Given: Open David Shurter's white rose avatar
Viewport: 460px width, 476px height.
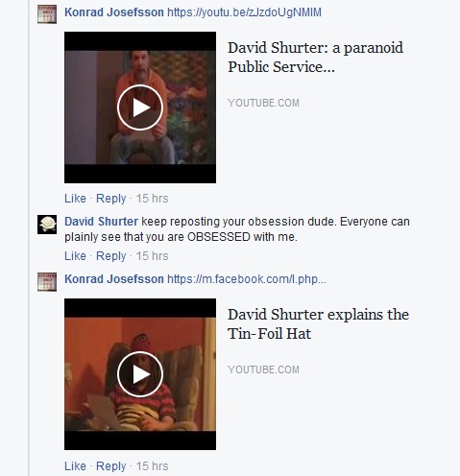Looking at the screenshot, I should [x=47, y=225].
